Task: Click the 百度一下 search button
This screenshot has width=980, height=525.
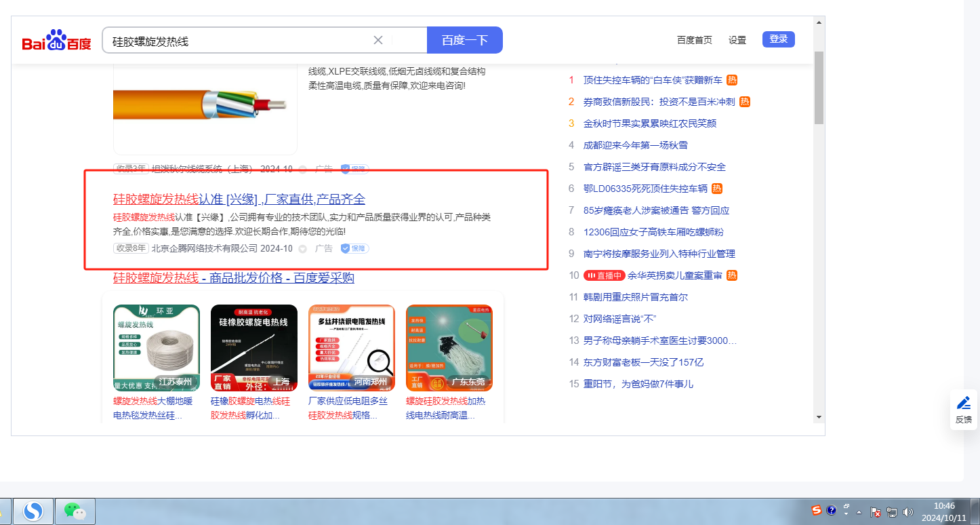Action: [465, 40]
